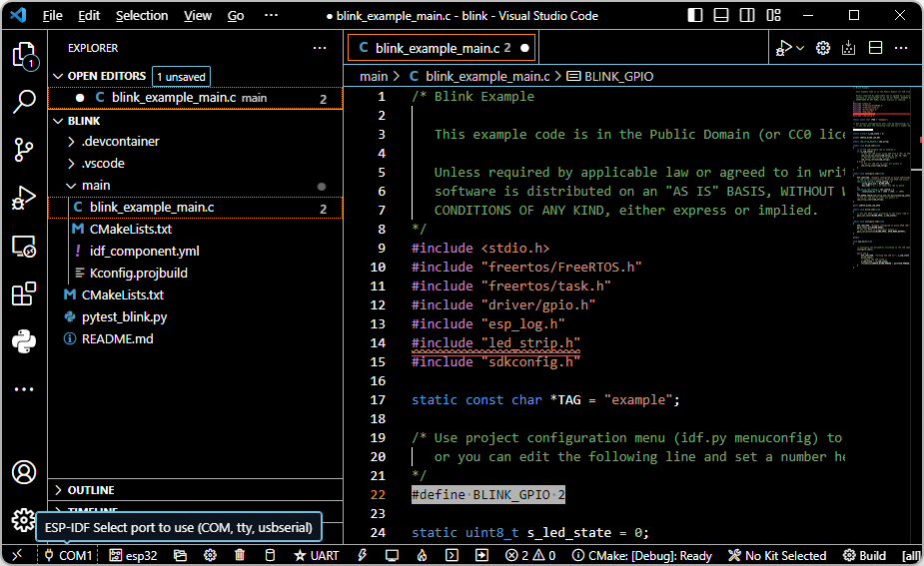This screenshot has width=924, height=566.
Task: Change the esp32 device target
Action: pyautogui.click(x=133, y=555)
